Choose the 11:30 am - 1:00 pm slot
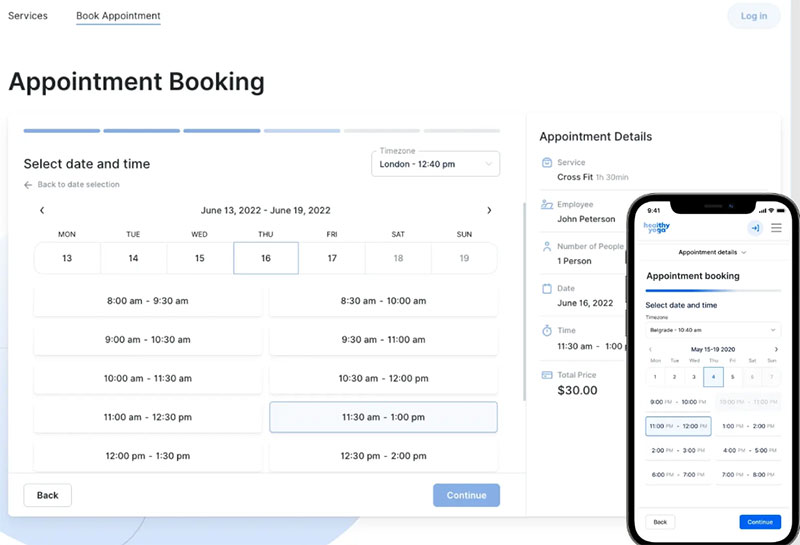The image size is (800, 545). click(x=383, y=417)
